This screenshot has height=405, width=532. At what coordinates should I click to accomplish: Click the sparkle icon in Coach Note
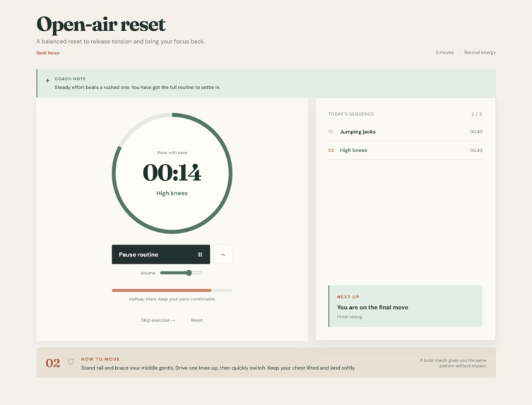click(x=47, y=81)
